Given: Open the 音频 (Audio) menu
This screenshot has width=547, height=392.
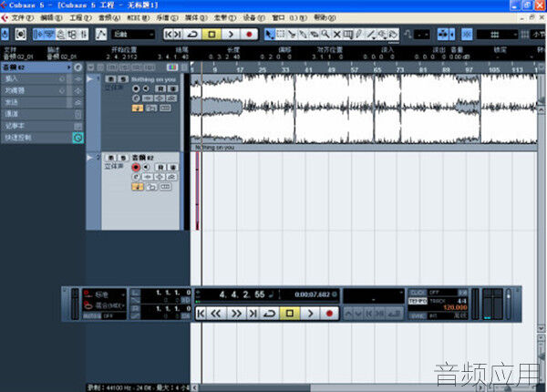Looking at the screenshot, I should click(x=109, y=17).
